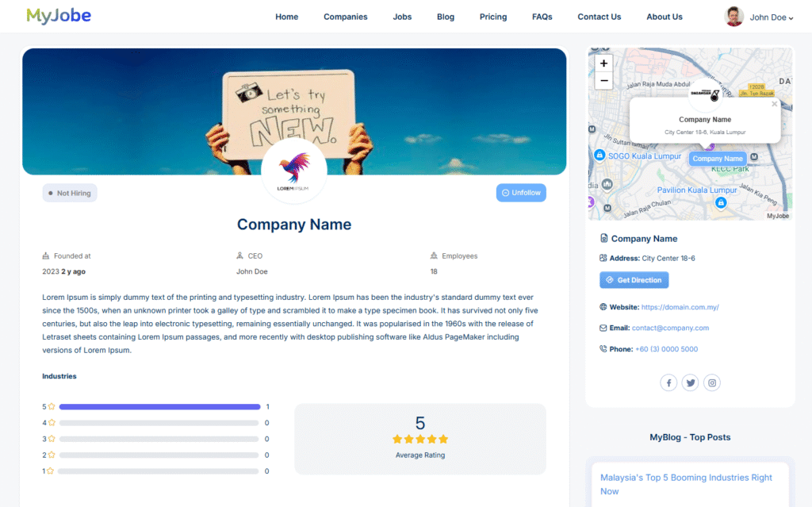Viewport: 812px width, 507px height.
Task: Open the company's Twitter page icon
Action: [691, 382]
